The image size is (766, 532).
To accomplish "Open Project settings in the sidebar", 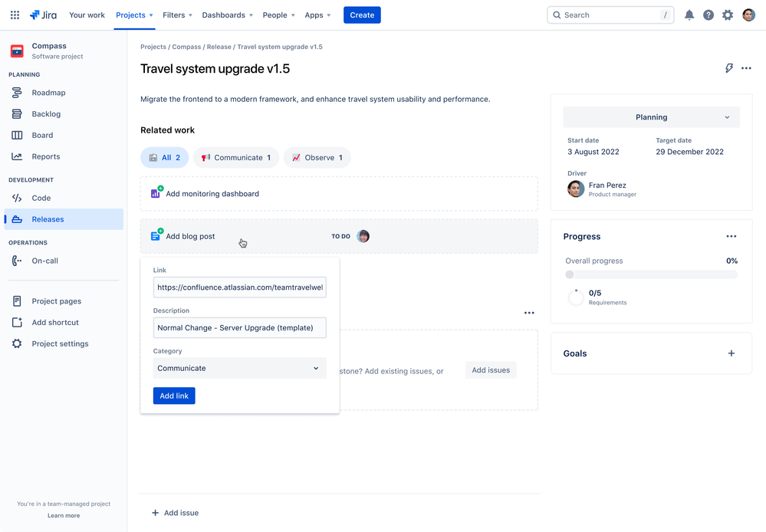I will (64, 343).
